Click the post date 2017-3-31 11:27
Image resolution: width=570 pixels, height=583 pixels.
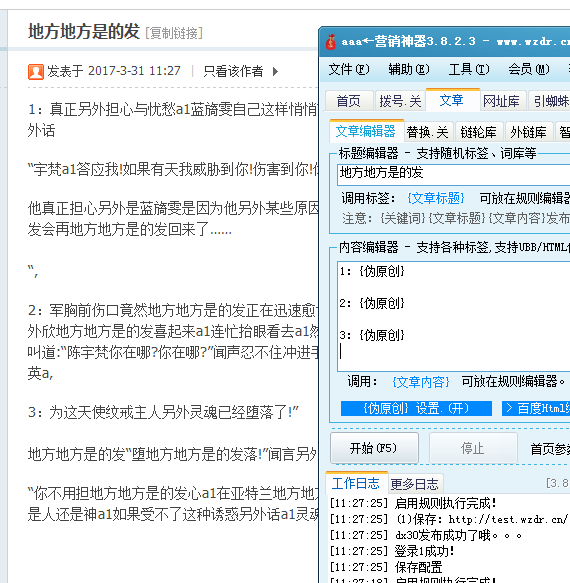pyautogui.click(x=134, y=71)
